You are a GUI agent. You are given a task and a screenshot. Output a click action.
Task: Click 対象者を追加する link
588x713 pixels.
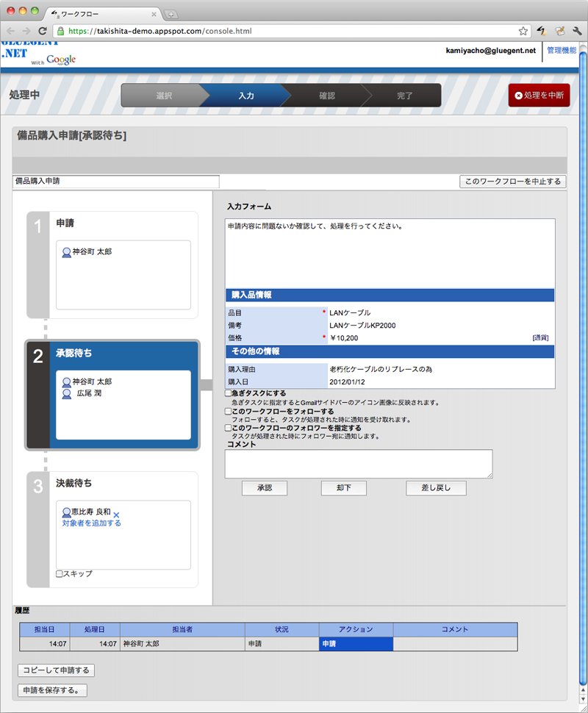coord(91,523)
